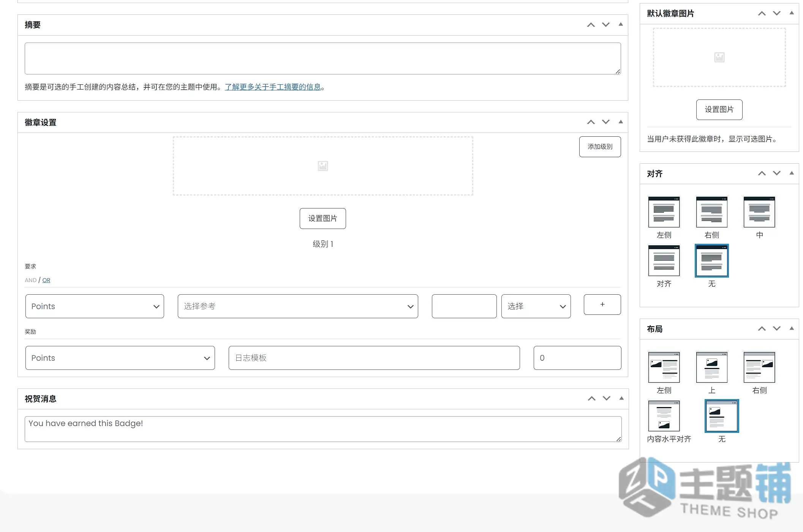
Task: Select 无 alignment option
Action: pyautogui.click(x=712, y=260)
